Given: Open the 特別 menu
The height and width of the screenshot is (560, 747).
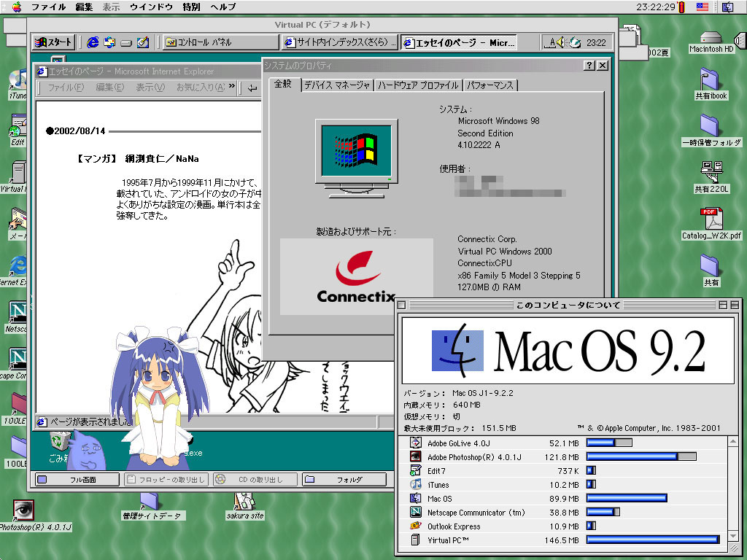Looking at the screenshot, I should pos(191,7).
